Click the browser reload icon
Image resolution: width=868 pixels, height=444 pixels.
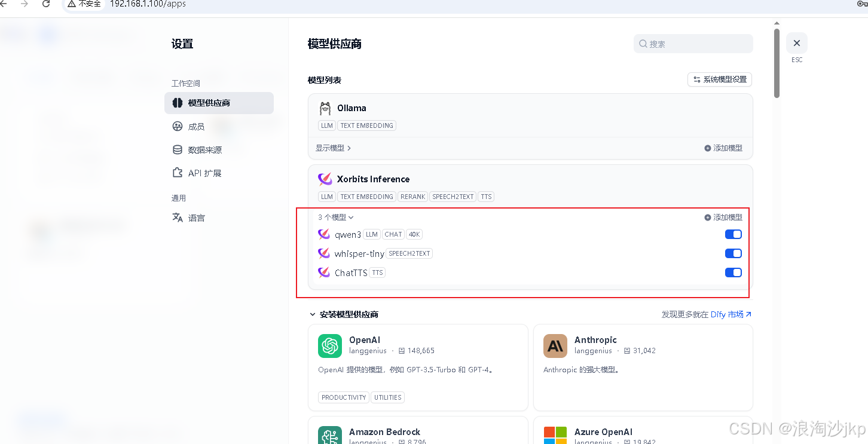click(x=46, y=4)
